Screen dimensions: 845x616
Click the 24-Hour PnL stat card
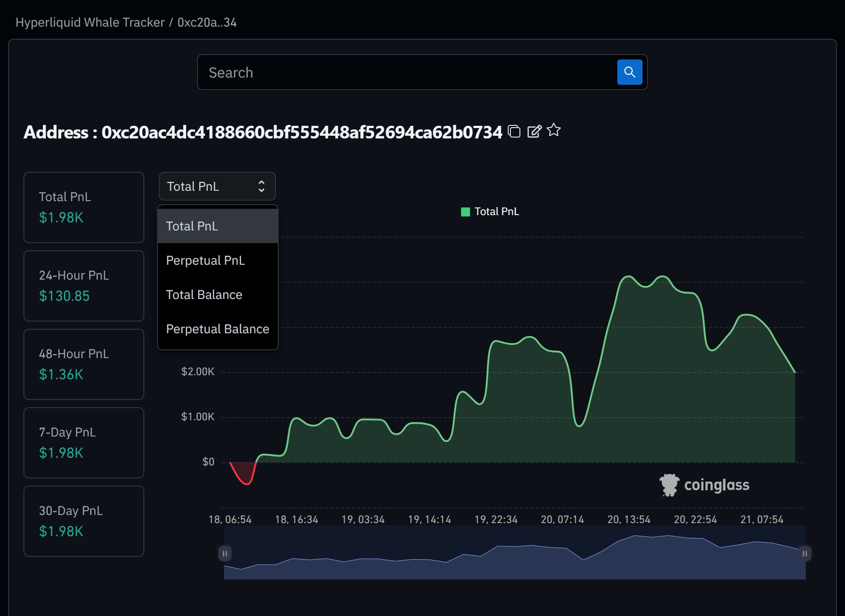coord(84,286)
